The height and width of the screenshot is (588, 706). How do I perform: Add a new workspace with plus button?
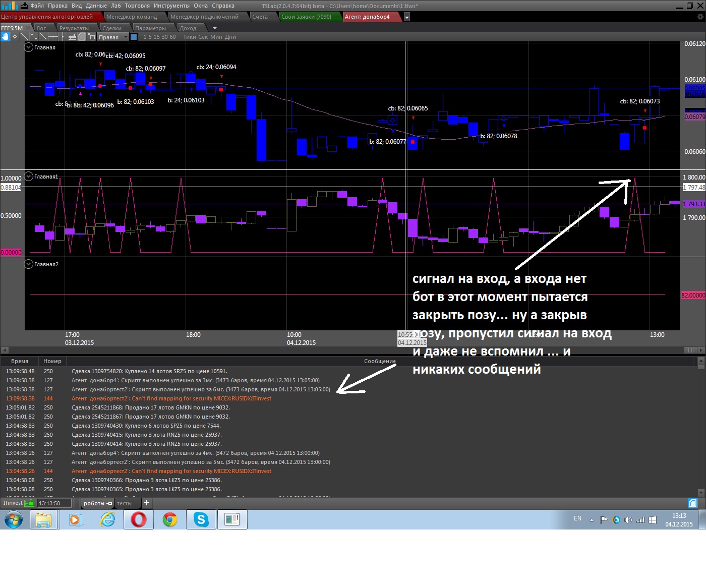pyautogui.click(x=146, y=503)
